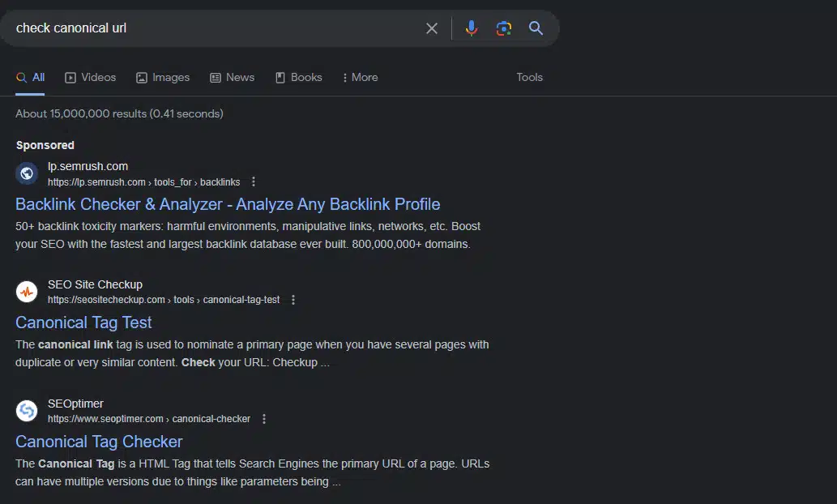Switch to the Images tab

[163, 78]
